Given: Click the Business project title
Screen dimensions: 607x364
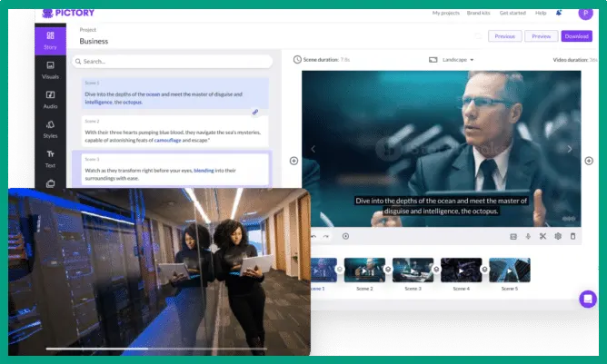Looking at the screenshot, I should tap(94, 42).
